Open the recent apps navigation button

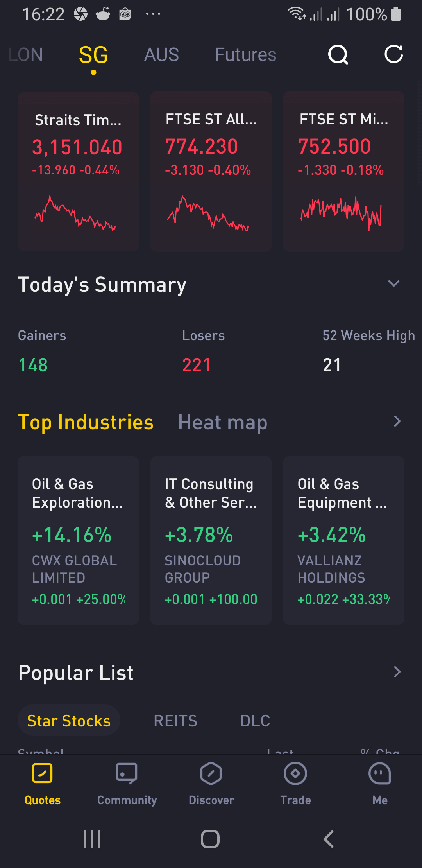pyautogui.click(x=92, y=839)
